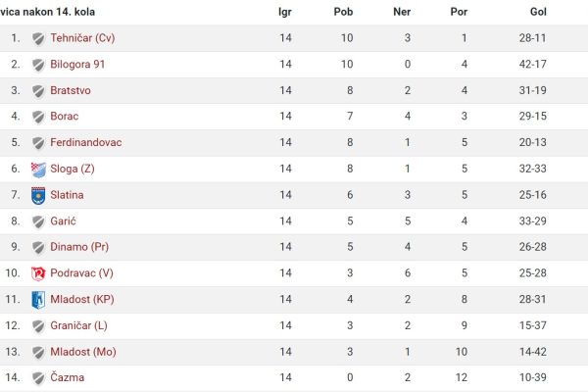588x392 pixels.
Task: Click the Gol column header
Action: [538, 12]
